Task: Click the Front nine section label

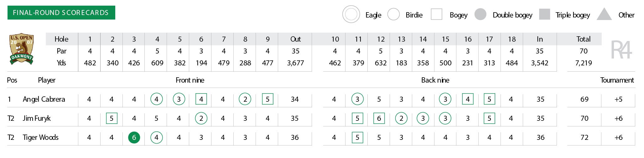Action: [190, 80]
